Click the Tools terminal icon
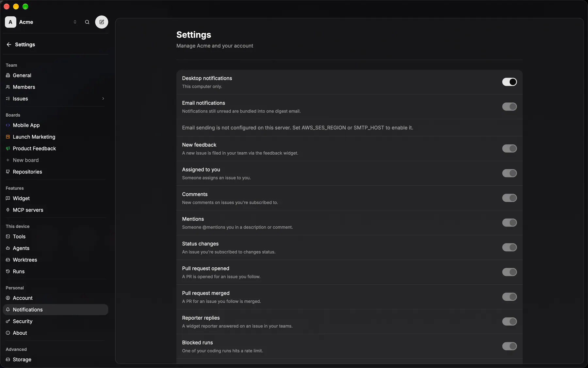This screenshot has height=368, width=588. pyautogui.click(x=8, y=236)
